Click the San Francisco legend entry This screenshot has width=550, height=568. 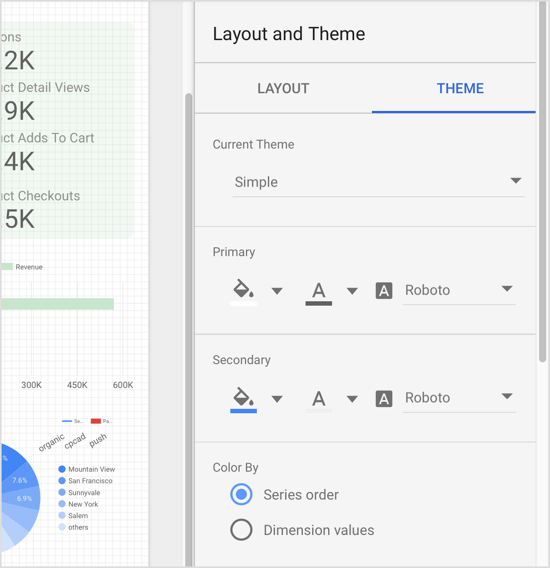coord(86,481)
